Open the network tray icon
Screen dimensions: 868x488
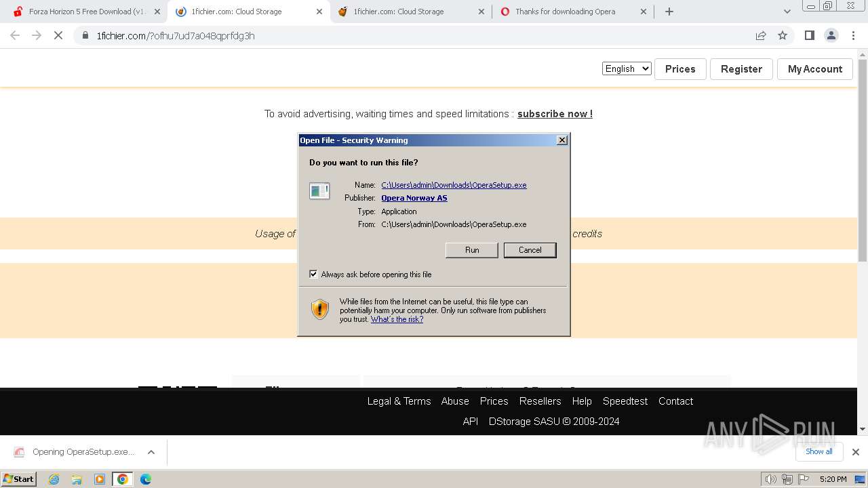point(787,479)
